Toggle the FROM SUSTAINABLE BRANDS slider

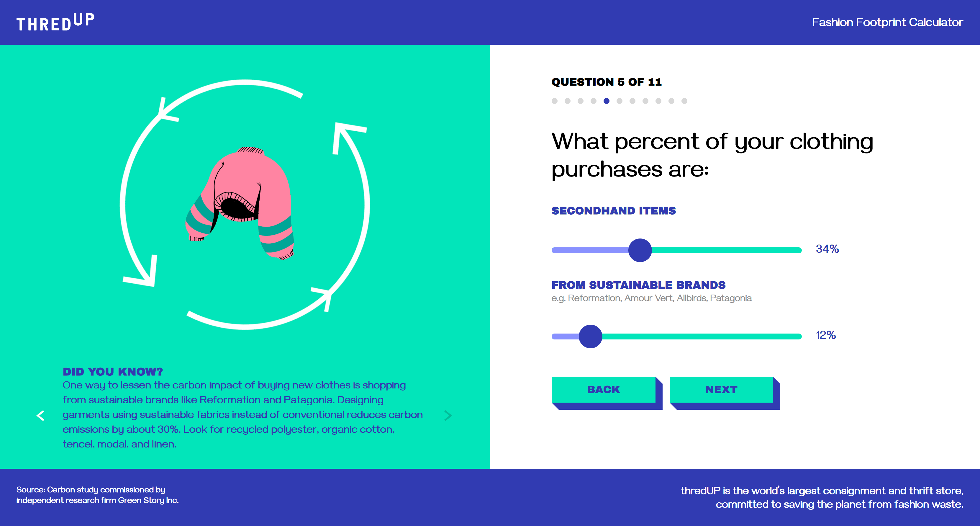pos(589,336)
